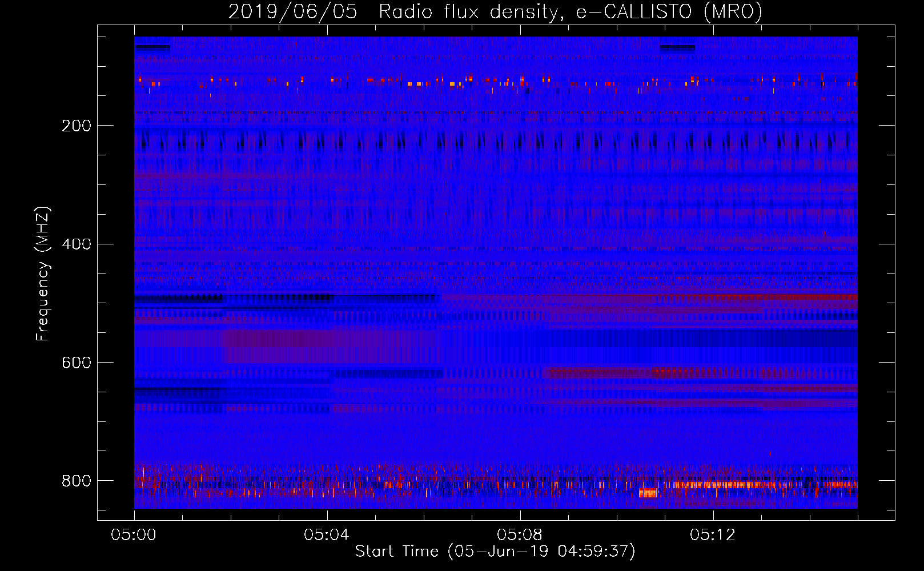Click the bright orange burst near 820 MHz
This screenshot has height=571, width=924.
[648, 493]
